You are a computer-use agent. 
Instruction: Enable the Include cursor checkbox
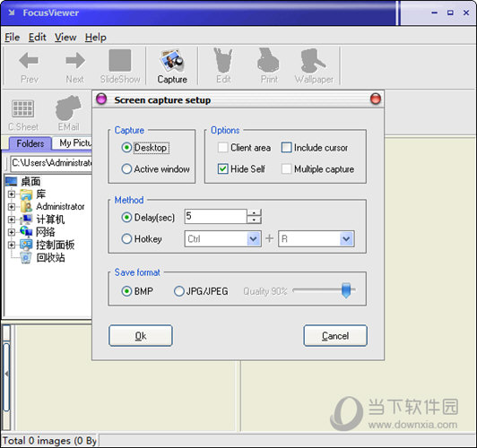click(286, 148)
